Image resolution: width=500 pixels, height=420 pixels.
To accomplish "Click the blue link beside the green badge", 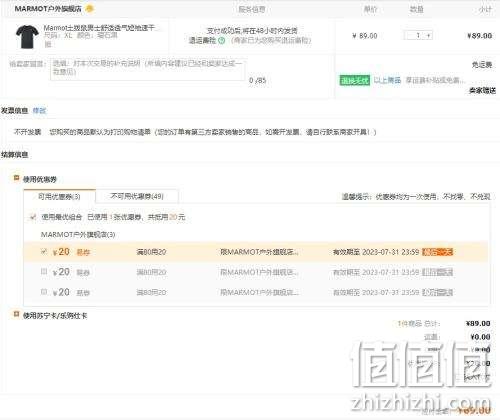I will click(x=387, y=80).
